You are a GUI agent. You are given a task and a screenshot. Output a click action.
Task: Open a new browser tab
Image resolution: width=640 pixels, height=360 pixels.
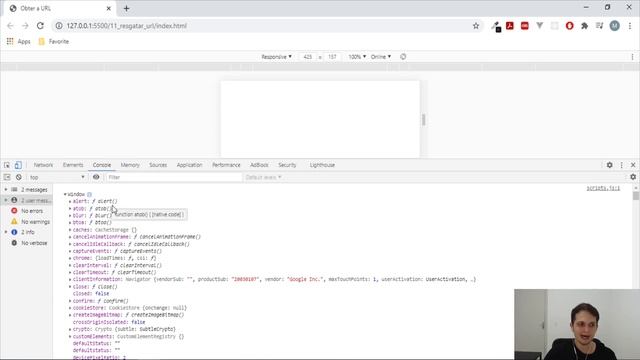pos(127,8)
